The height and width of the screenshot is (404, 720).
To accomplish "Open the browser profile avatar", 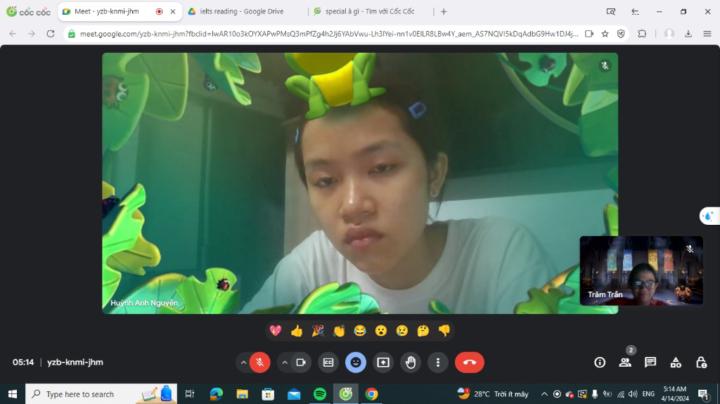I will [669, 34].
